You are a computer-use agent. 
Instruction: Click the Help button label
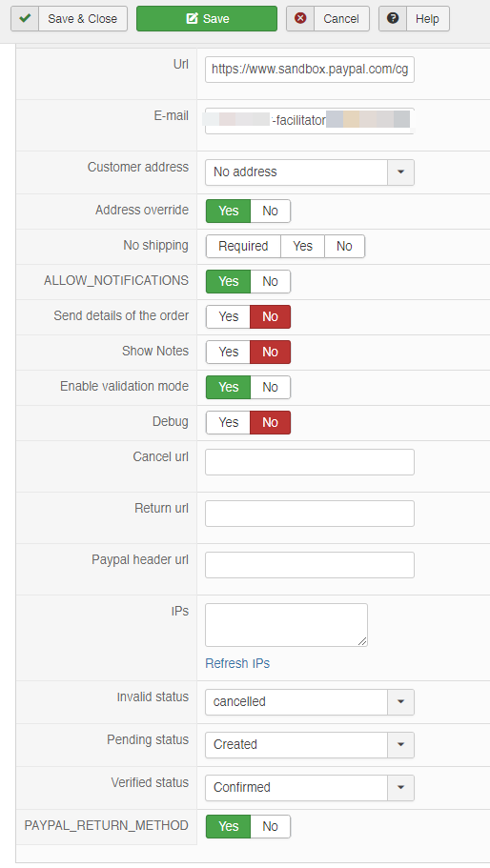pyautogui.click(x=427, y=19)
